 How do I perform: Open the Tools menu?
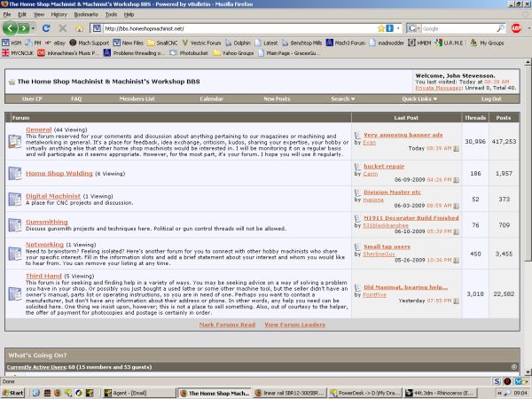(111, 14)
